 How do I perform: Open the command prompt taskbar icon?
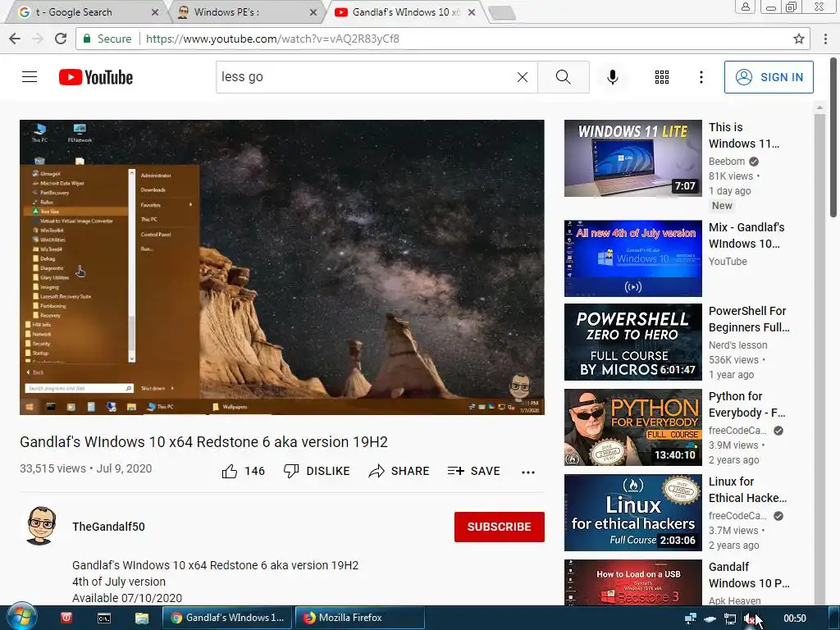coord(104,619)
